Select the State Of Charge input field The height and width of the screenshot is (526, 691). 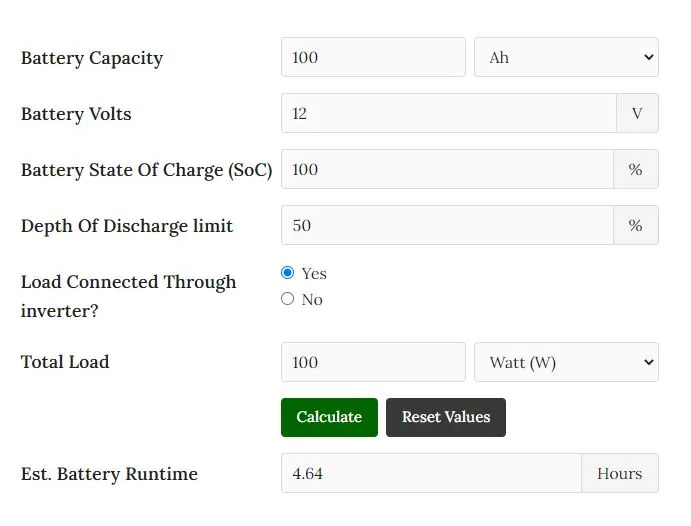point(447,169)
